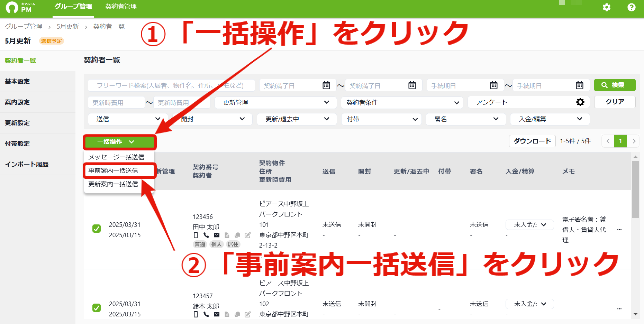Expand the 入金/精算 filter dropdown
The image size is (644, 324).
550,119
